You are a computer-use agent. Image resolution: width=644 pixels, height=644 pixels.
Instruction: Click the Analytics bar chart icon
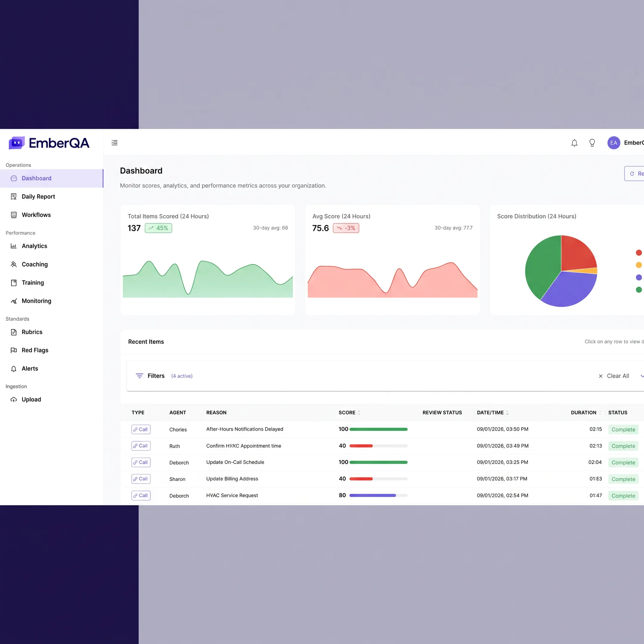coord(14,246)
